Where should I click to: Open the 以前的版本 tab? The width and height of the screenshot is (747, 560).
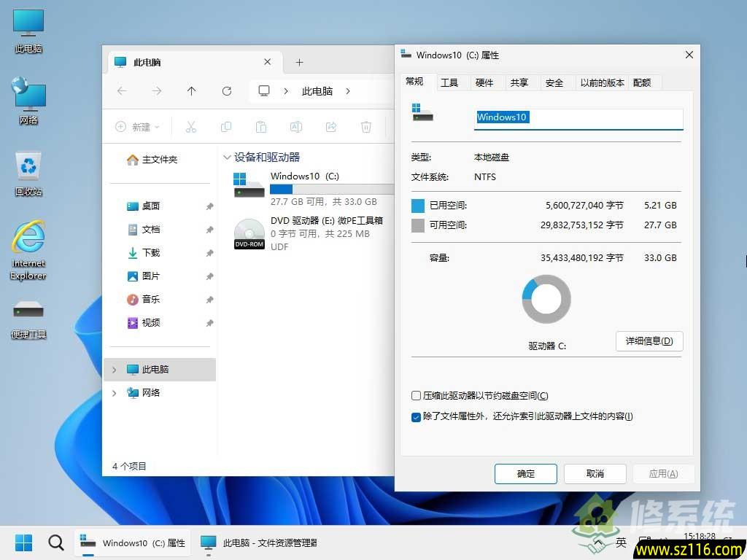point(601,82)
